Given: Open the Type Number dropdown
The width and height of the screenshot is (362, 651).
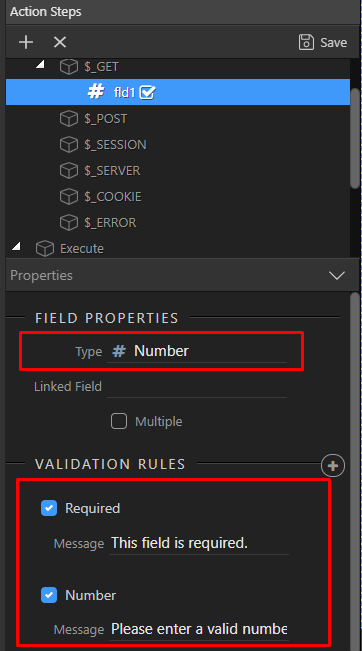Looking at the screenshot, I should pyautogui.click(x=197, y=351).
